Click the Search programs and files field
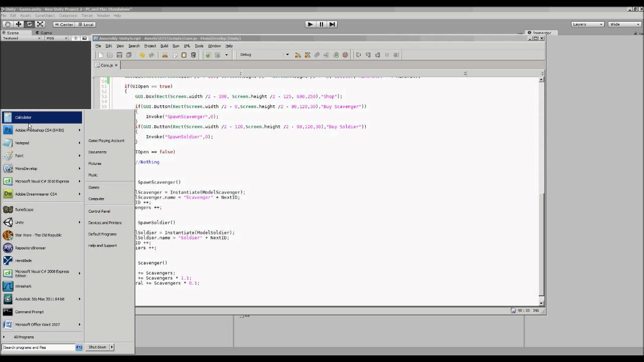 tap(39, 347)
